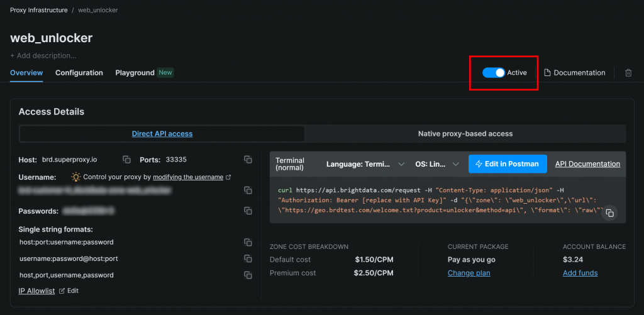This screenshot has height=315, width=644.
Task: Click the Add funds link
Action: click(580, 273)
